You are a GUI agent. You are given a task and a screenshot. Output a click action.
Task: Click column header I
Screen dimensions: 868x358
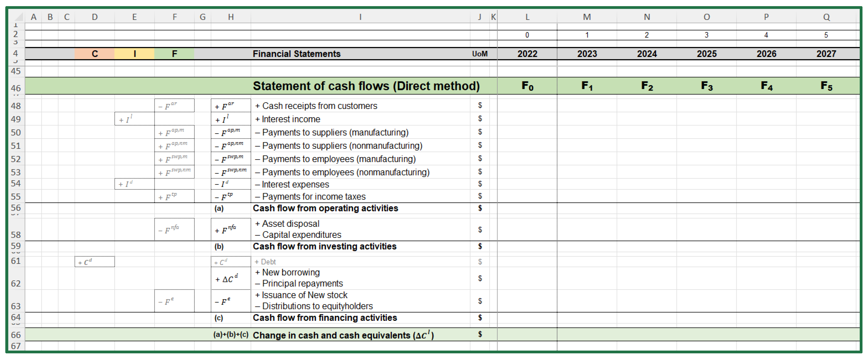[360, 17]
